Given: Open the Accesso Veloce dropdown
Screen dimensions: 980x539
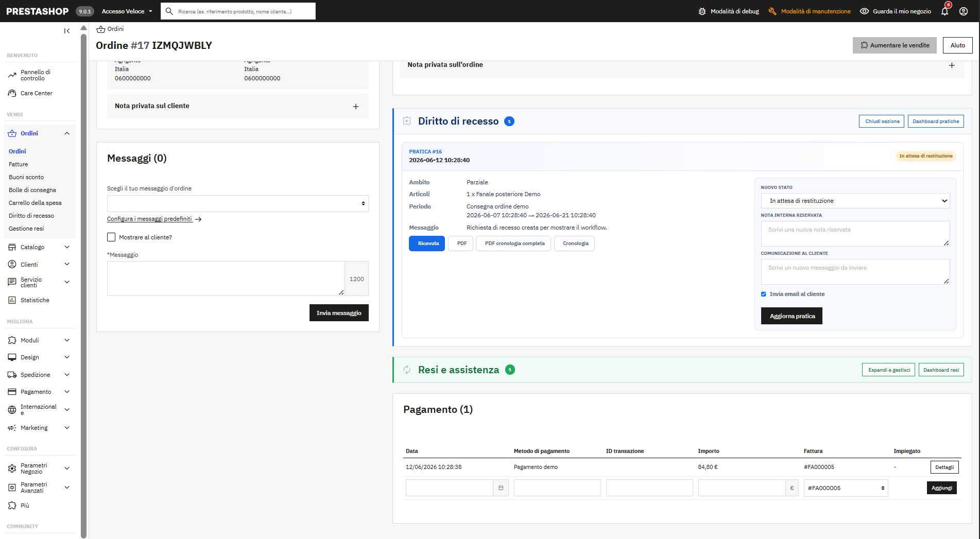Looking at the screenshot, I should (x=127, y=11).
